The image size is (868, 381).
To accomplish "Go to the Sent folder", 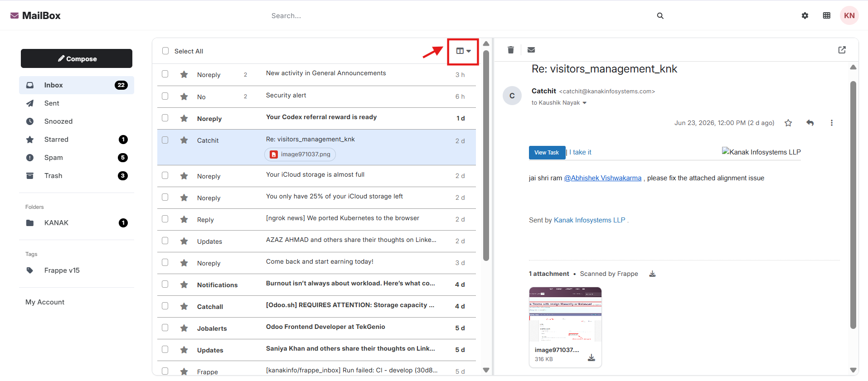I will click(x=77, y=103).
